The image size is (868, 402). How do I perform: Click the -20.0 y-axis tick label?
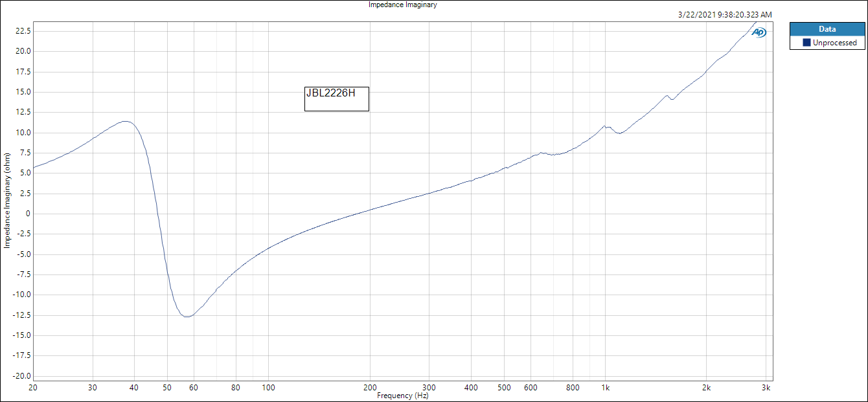pos(22,375)
